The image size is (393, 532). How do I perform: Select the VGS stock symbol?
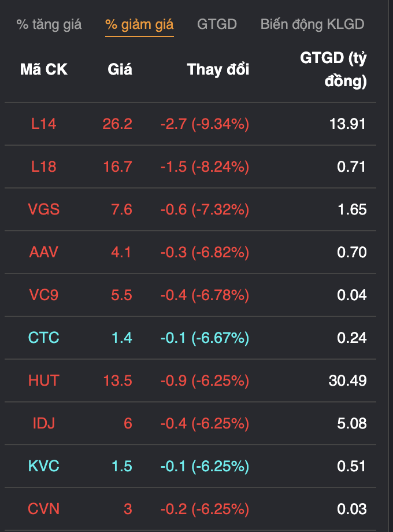pos(44,209)
